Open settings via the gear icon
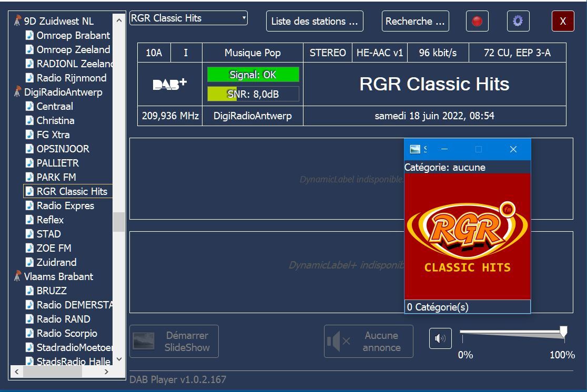Viewport: 587px width, 392px height. pyautogui.click(x=518, y=21)
